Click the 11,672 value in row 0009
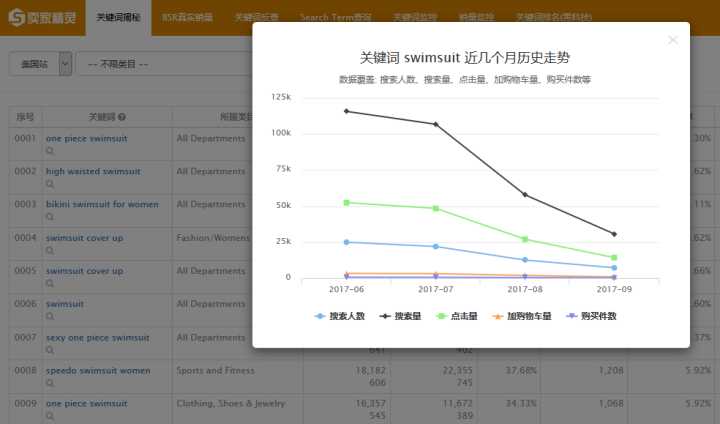Screen dimensions: 720x424 click(x=457, y=403)
